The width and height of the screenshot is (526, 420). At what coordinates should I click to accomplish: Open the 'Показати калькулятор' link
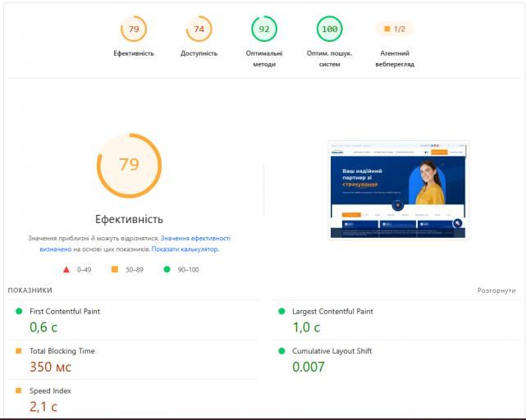[x=185, y=249]
